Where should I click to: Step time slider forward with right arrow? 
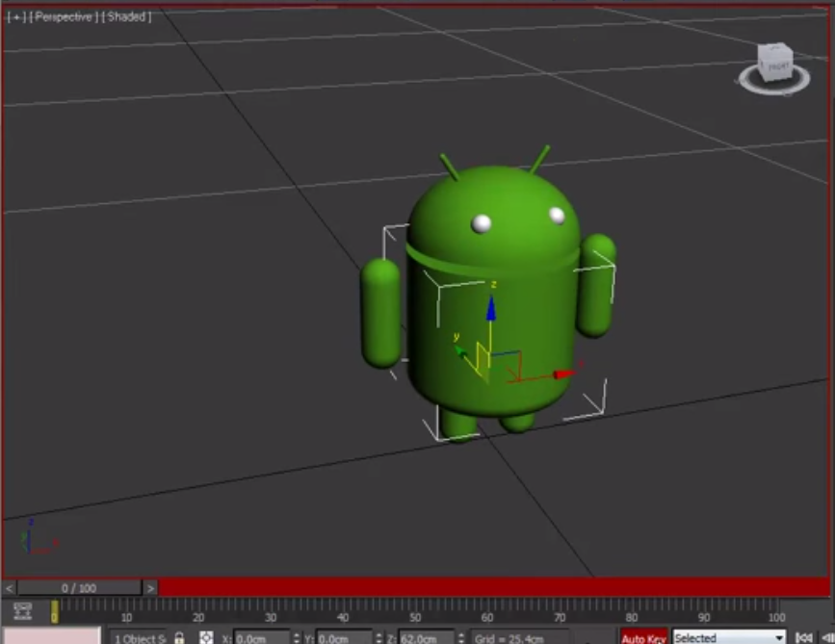pos(150,588)
